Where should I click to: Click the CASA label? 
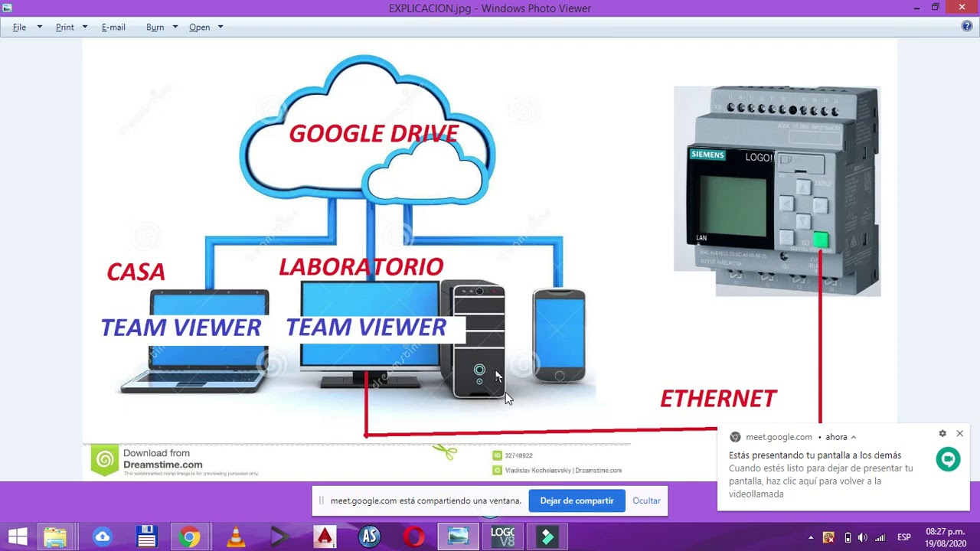(x=136, y=272)
